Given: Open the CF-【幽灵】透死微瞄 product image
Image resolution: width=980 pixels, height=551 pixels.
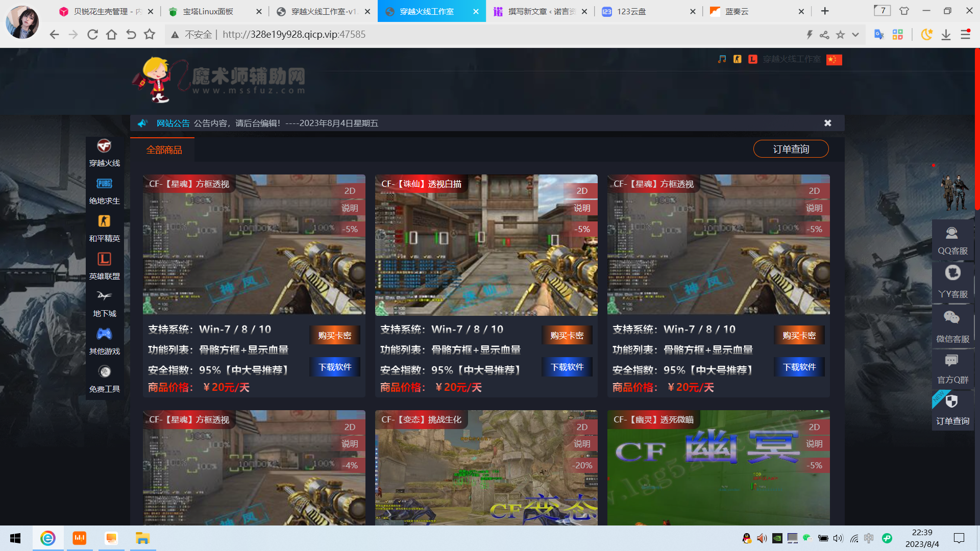Looking at the screenshot, I should (x=718, y=468).
